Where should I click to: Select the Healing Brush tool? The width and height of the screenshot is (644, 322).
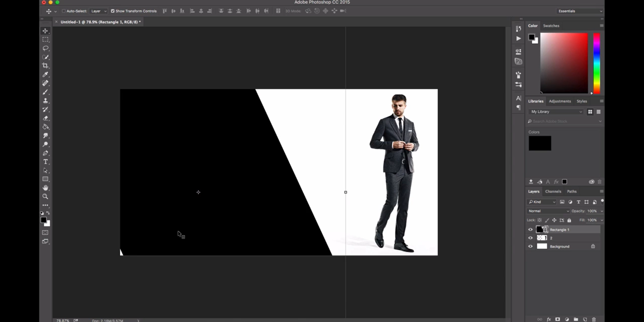[x=45, y=83]
